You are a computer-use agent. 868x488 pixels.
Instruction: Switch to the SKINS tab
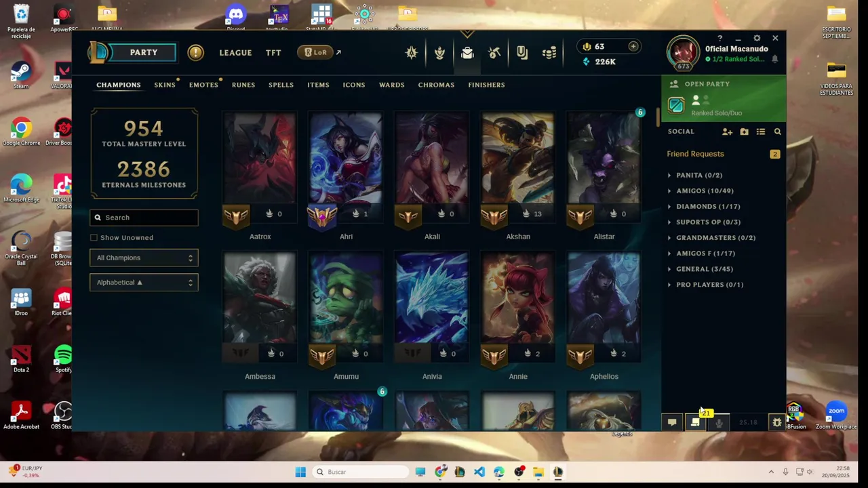coord(165,85)
